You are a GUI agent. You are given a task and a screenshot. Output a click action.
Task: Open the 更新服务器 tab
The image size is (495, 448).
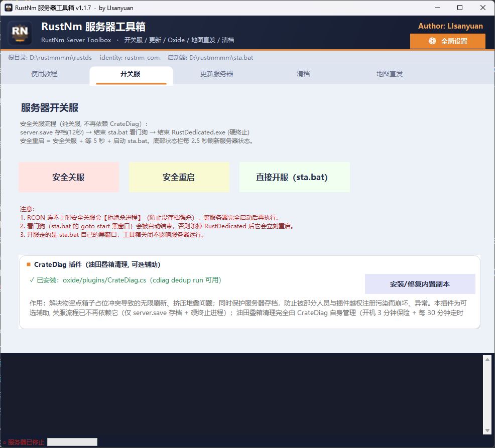click(216, 74)
